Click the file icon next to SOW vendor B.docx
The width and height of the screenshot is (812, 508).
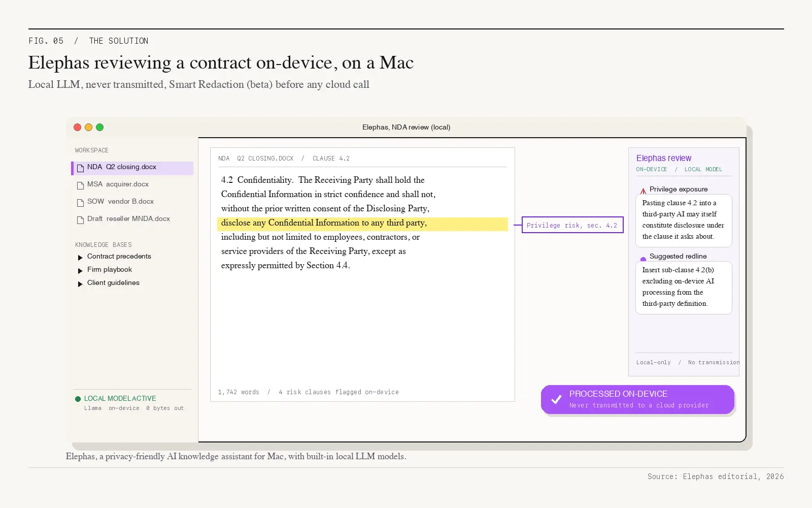[x=80, y=203]
